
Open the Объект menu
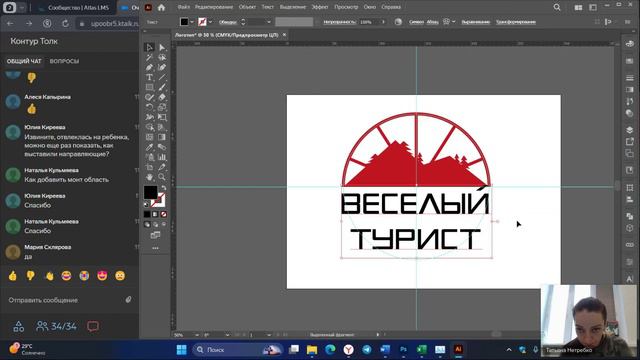pyautogui.click(x=247, y=7)
